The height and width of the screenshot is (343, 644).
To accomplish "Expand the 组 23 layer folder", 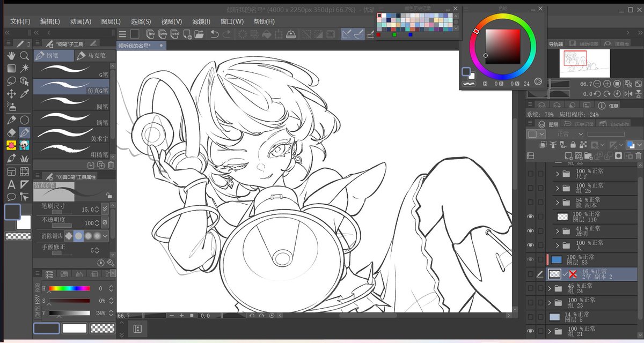I will click(x=549, y=303).
